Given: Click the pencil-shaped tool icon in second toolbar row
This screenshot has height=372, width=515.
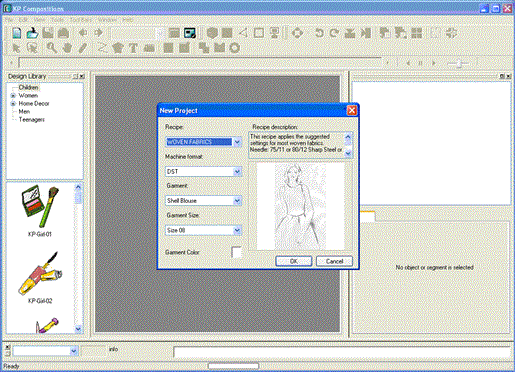Looking at the screenshot, I should point(83,48).
